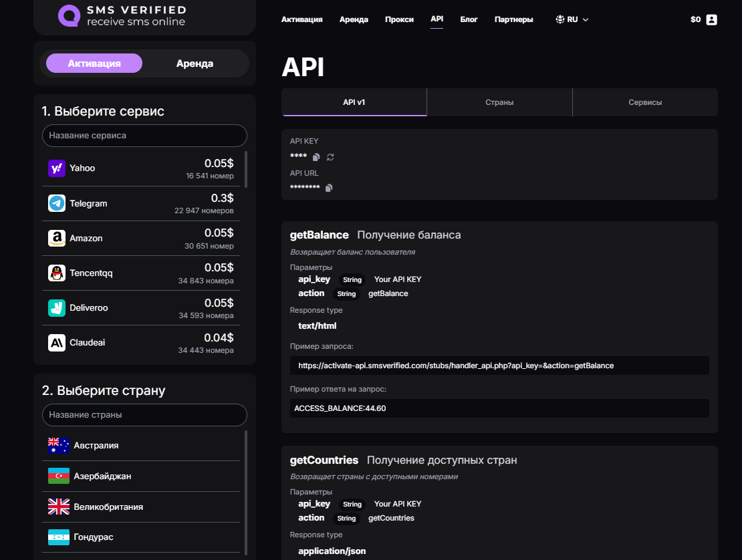This screenshot has height=560, width=742.
Task: Open the user account profile icon
Action: click(711, 19)
